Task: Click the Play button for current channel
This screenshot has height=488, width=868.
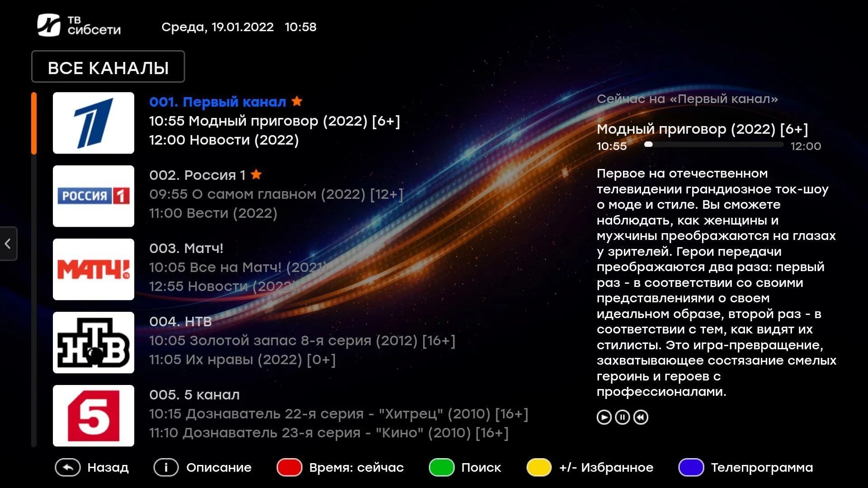Action: pyautogui.click(x=605, y=417)
